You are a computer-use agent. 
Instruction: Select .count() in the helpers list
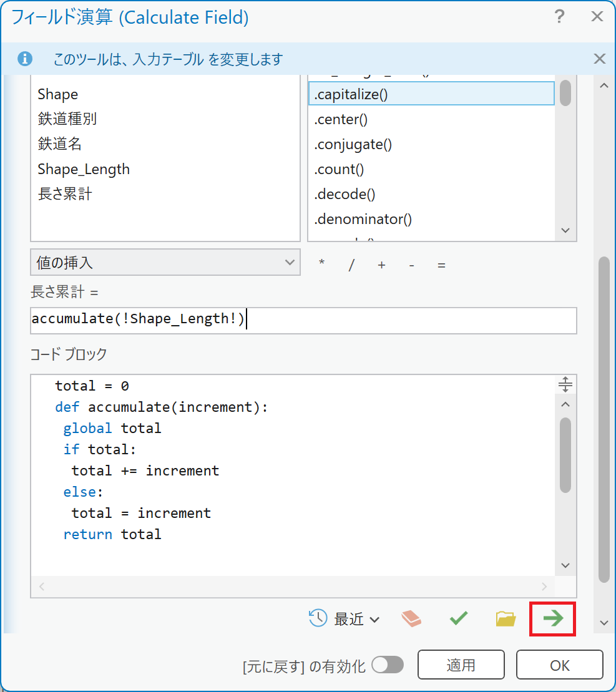[339, 169]
